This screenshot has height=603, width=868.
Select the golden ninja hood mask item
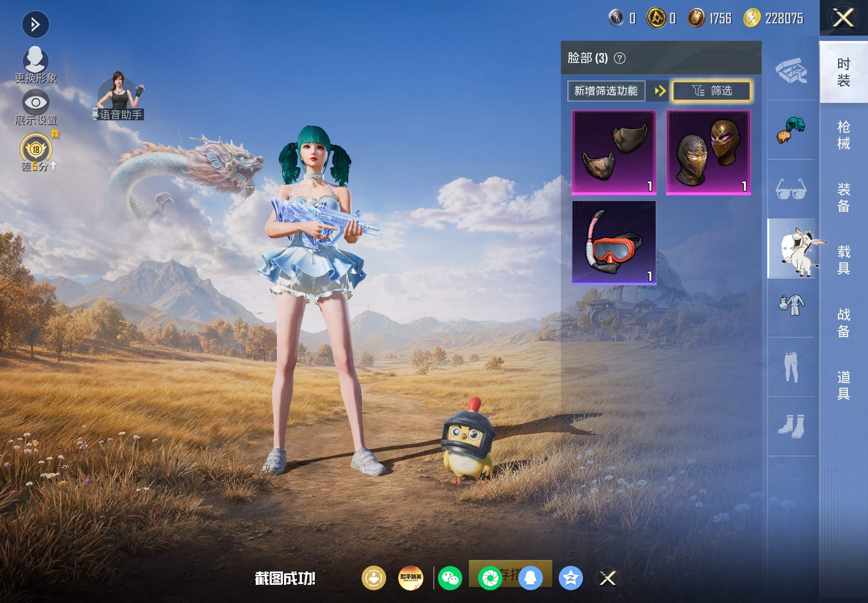[x=708, y=153]
